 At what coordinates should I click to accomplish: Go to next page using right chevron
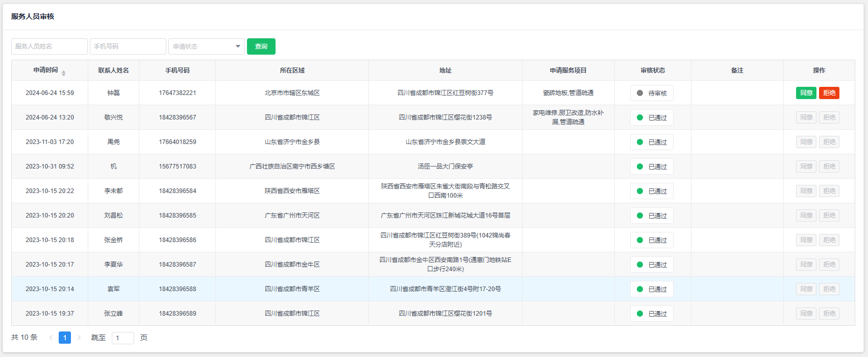pos(79,338)
